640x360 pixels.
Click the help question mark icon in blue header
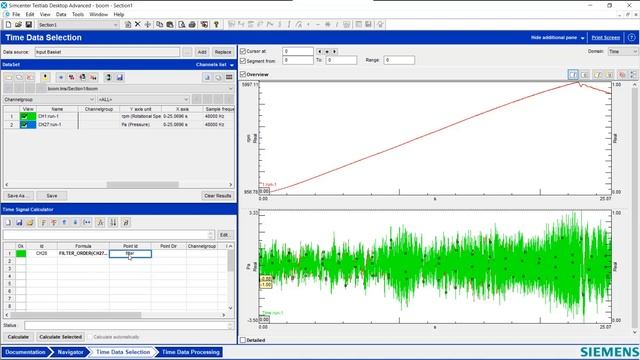[x=631, y=38]
